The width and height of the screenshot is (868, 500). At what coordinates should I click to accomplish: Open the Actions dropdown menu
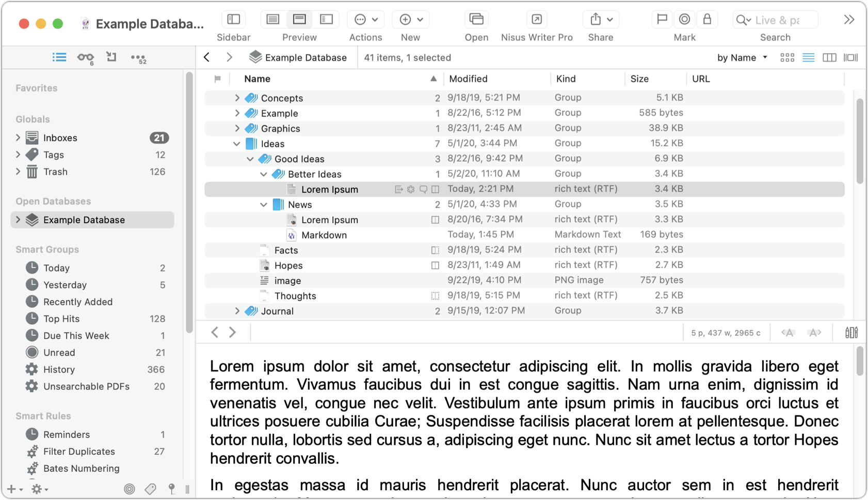[366, 20]
